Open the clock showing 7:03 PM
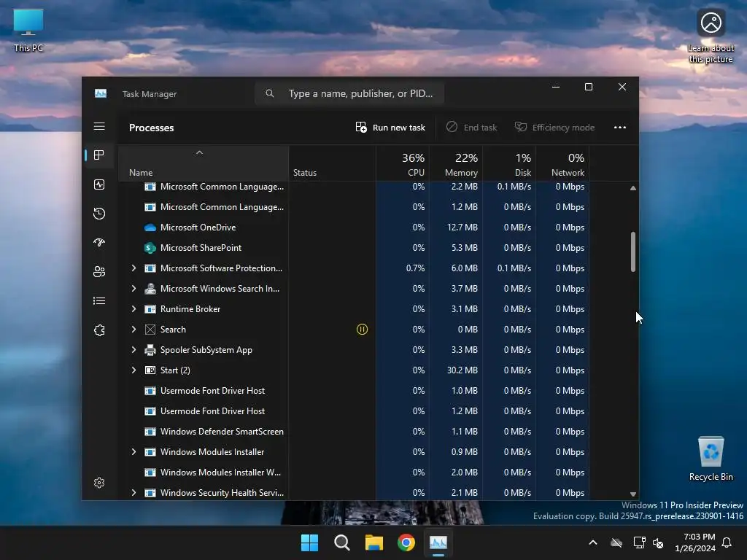 (x=695, y=542)
